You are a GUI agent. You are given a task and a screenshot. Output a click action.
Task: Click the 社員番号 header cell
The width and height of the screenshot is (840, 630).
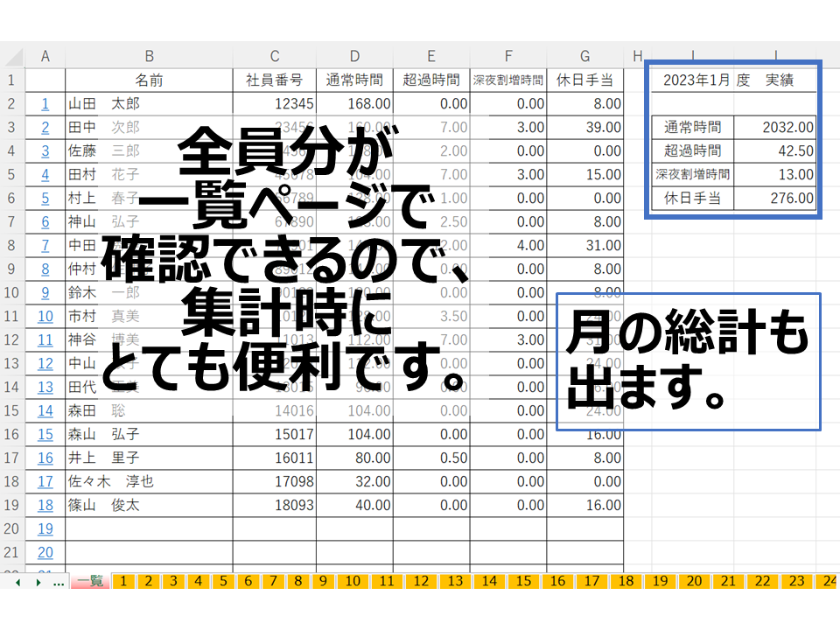[x=274, y=80]
